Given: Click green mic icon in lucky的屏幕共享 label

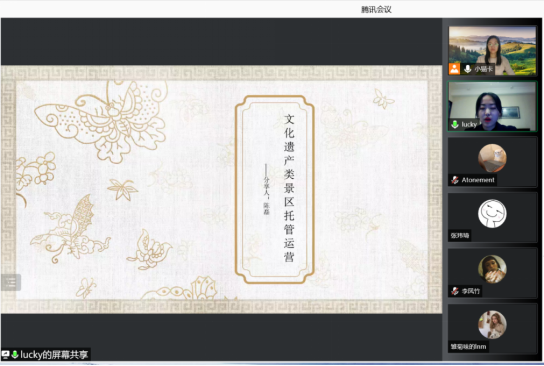Looking at the screenshot, I should point(15,355).
